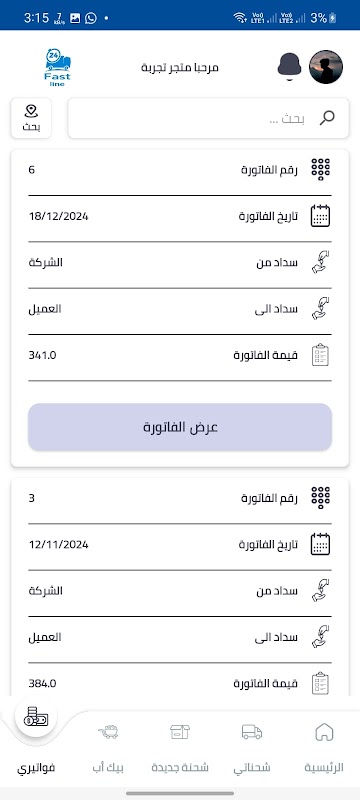
Task: Tap the calendar icon beside date 18/12/2024
Action: click(x=321, y=216)
